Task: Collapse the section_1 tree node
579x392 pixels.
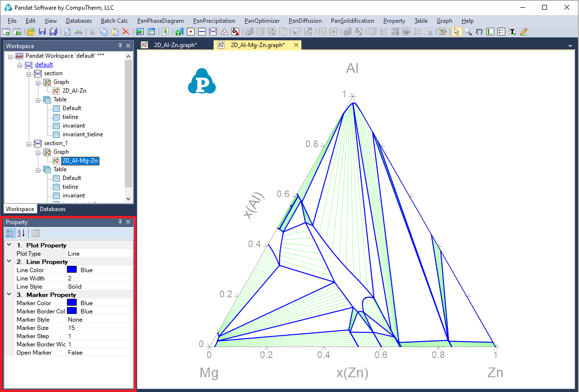Action: (x=29, y=143)
